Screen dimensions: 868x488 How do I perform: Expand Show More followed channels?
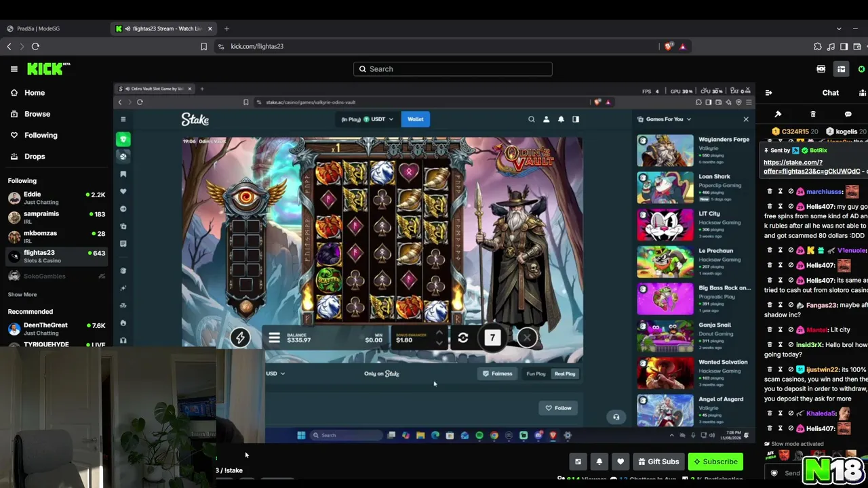pyautogui.click(x=22, y=295)
